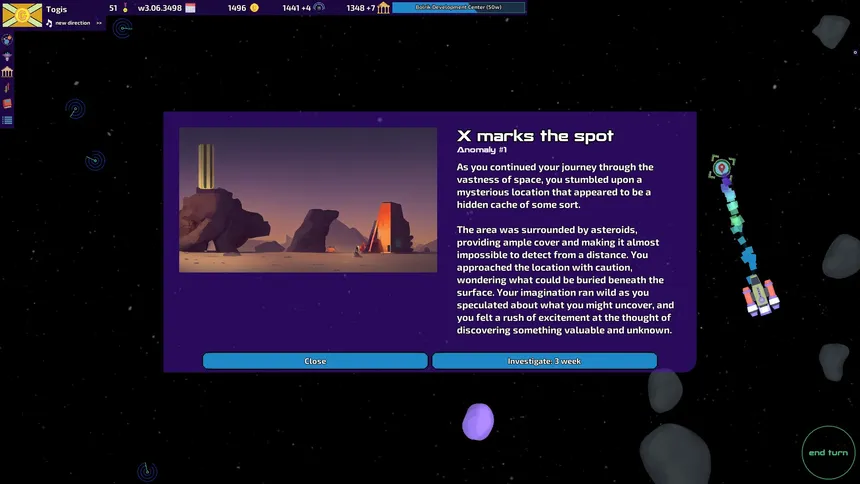Click the credits value 1496
This screenshot has height=484, width=860.
[x=237, y=8]
